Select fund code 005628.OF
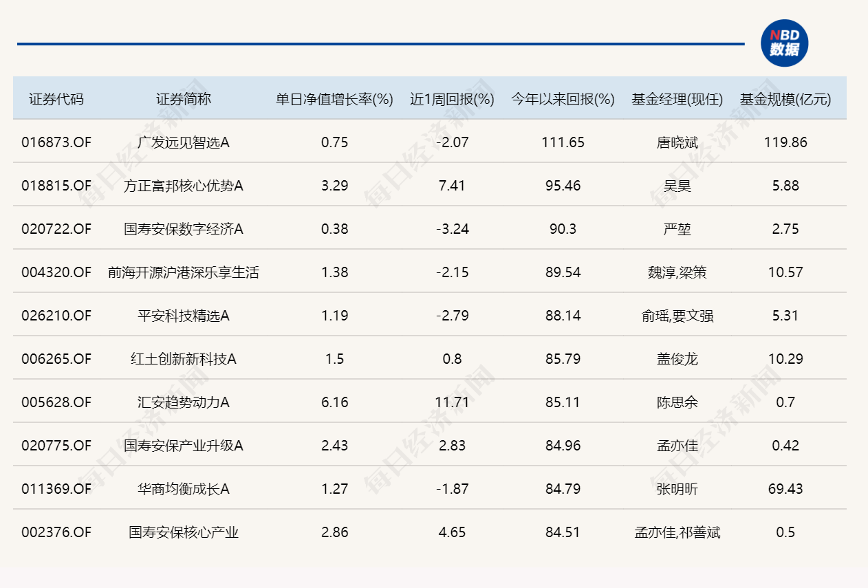868x588 pixels. point(56,402)
